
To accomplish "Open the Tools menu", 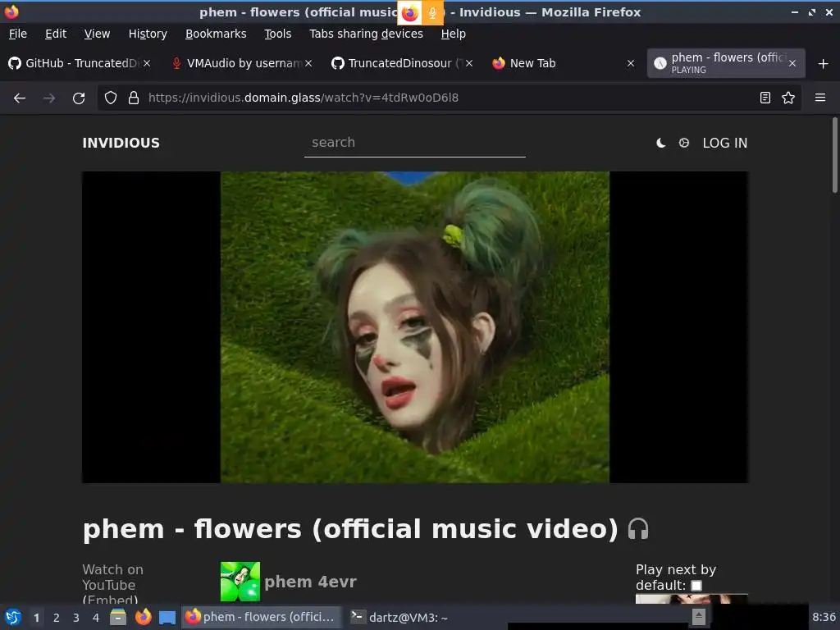I will pos(277,34).
